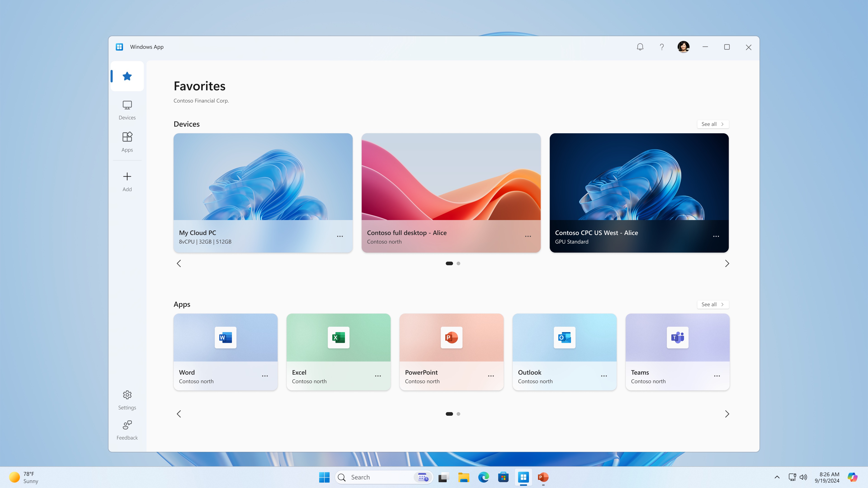868x488 pixels.
Task: Click the Add button in sidebar
Action: (127, 181)
